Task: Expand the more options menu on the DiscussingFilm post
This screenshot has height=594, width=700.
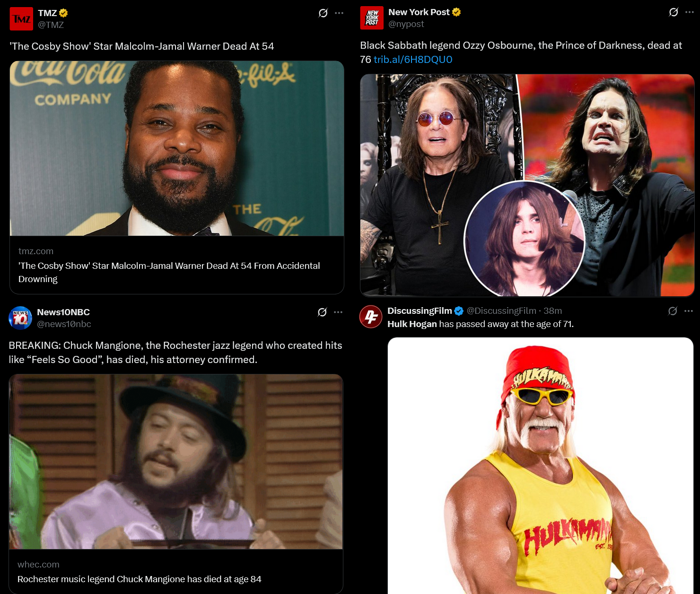Action: pyautogui.click(x=689, y=311)
